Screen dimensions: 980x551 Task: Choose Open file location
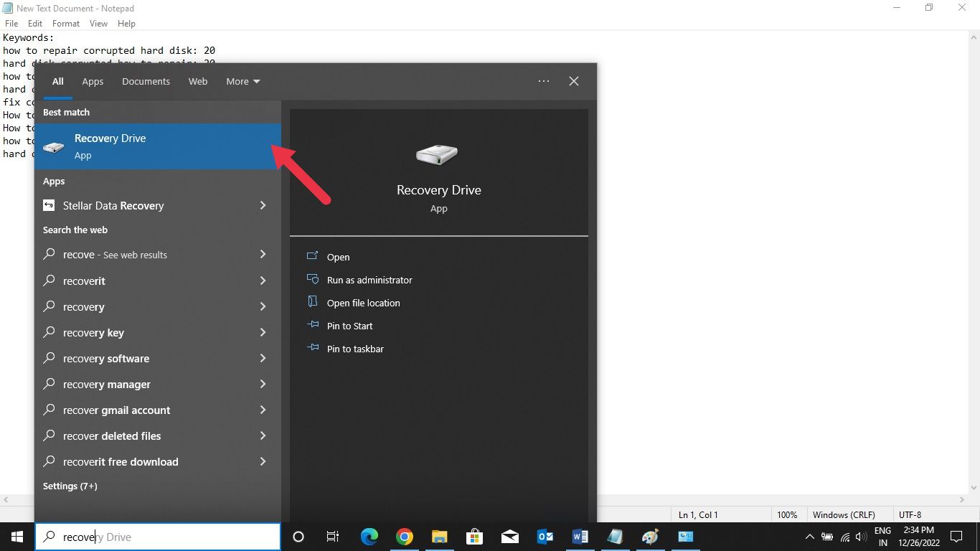click(363, 303)
